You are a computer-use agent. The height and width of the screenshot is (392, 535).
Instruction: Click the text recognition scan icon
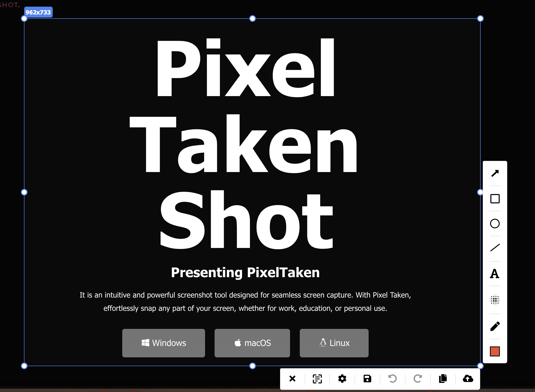click(317, 379)
